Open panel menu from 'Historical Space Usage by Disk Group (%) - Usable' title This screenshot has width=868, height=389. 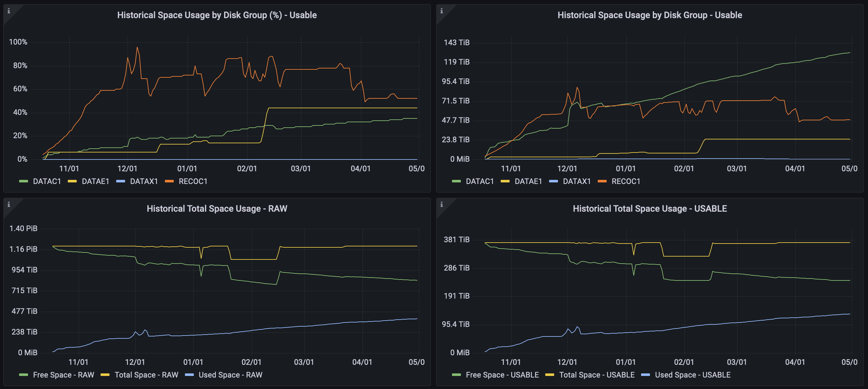[x=217, y=15]
